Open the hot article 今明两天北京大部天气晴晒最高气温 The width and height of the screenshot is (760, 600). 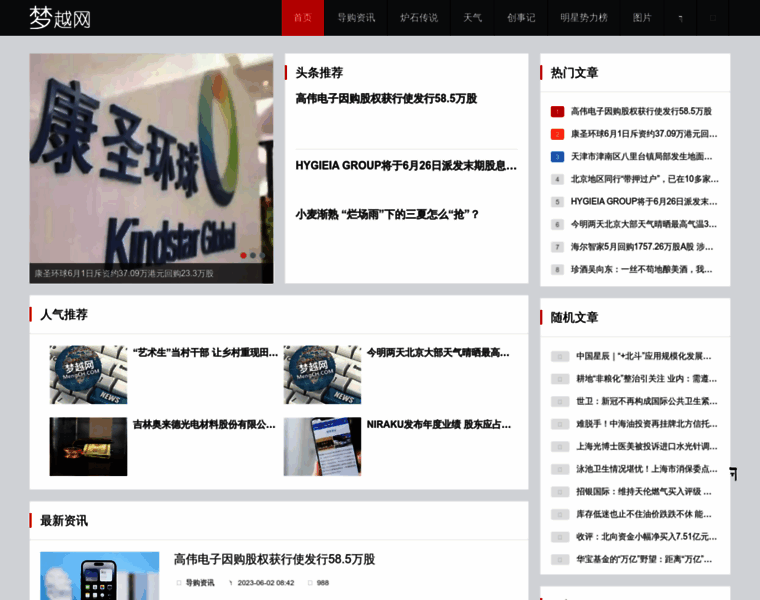(644, 224)
